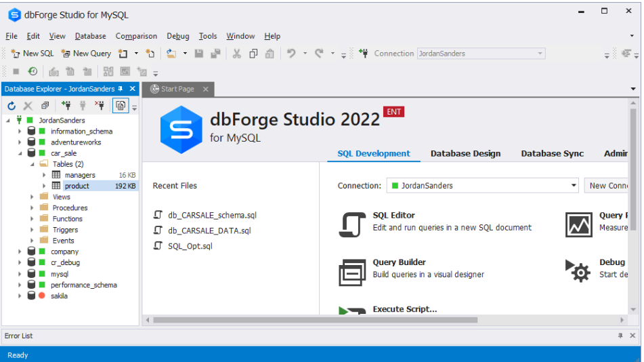Open the Database menu
The image size is (644, 362).
point(90,36)
